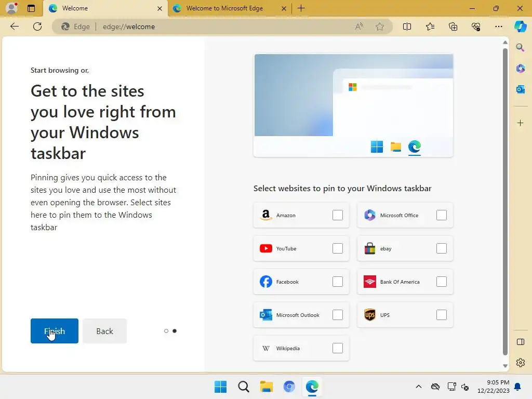Click the Back button on welcome page

point(104,331)
